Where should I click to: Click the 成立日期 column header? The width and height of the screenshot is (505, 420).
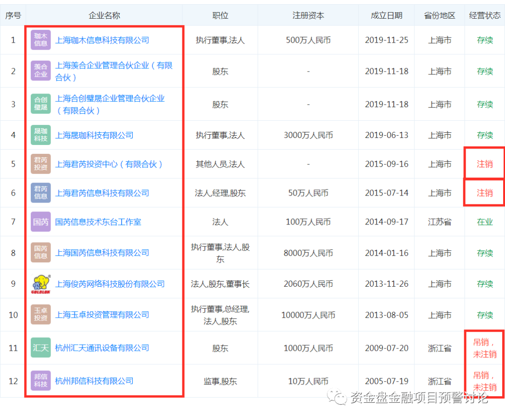coord(387,15)
